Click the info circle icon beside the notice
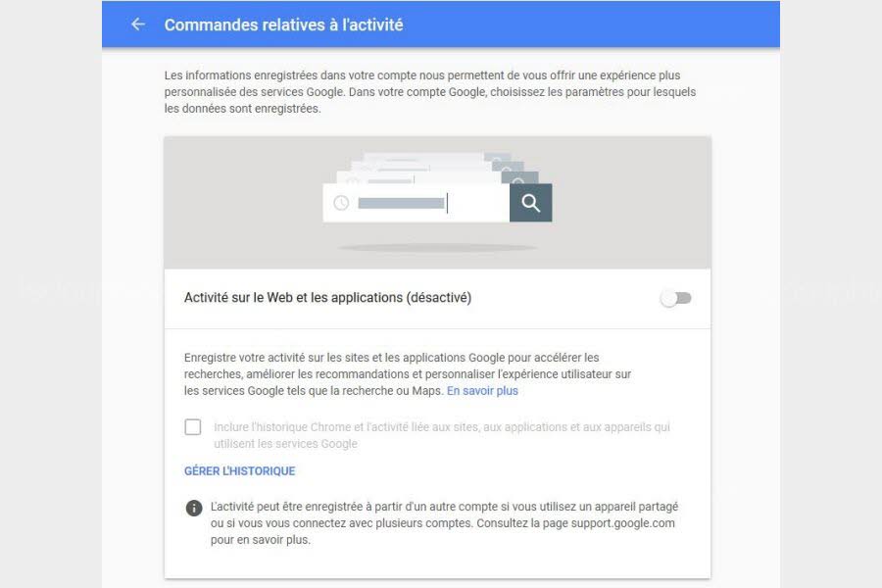Screen dimensions: 882x588 [194, 508]
